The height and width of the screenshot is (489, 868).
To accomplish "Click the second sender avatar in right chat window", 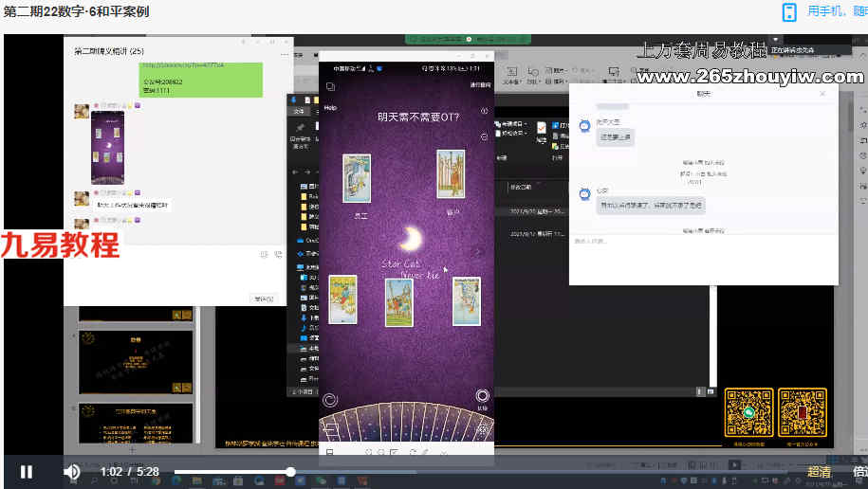I will [x=584, y=194].
